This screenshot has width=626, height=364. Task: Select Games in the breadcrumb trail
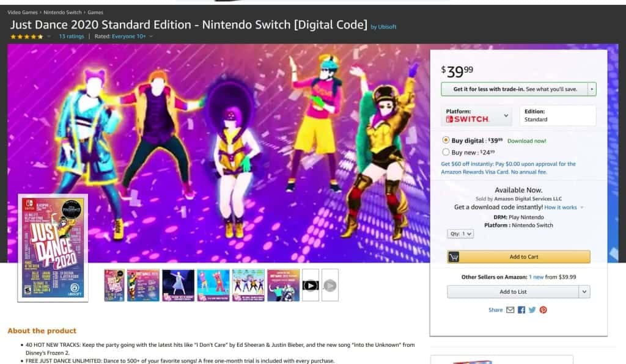pos(95,12)
